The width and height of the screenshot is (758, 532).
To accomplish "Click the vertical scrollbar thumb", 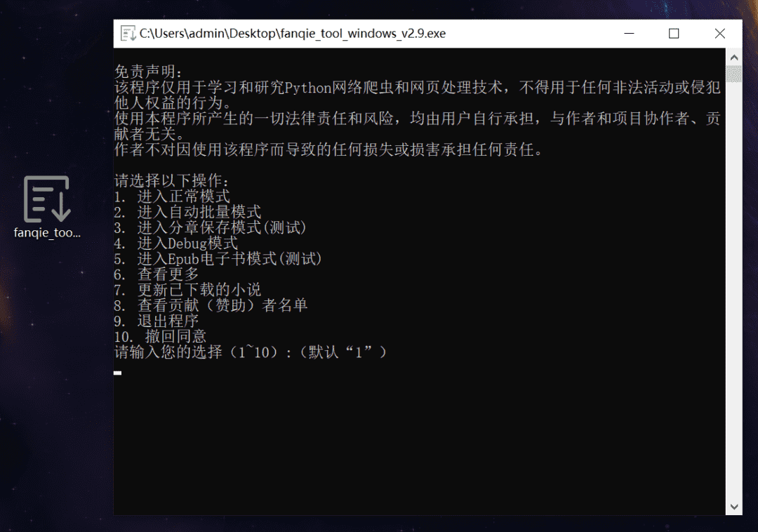I will point(733,74).
